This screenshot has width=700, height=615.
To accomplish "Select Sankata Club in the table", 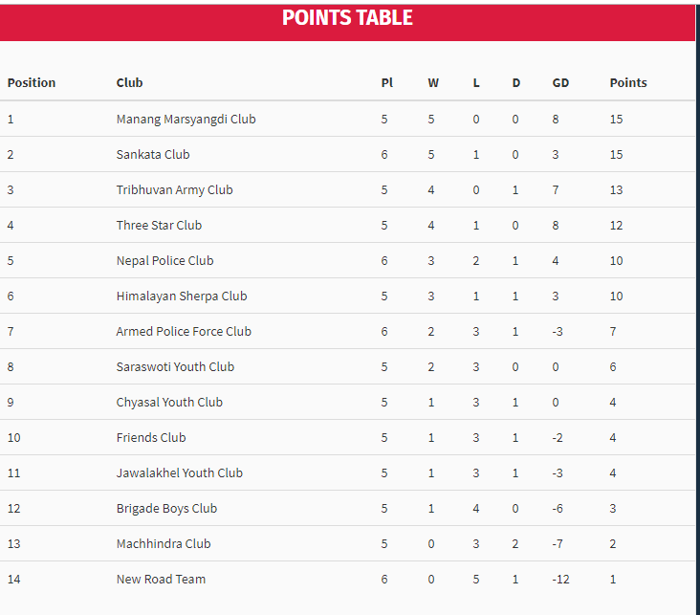I will (x=153, y=155).
